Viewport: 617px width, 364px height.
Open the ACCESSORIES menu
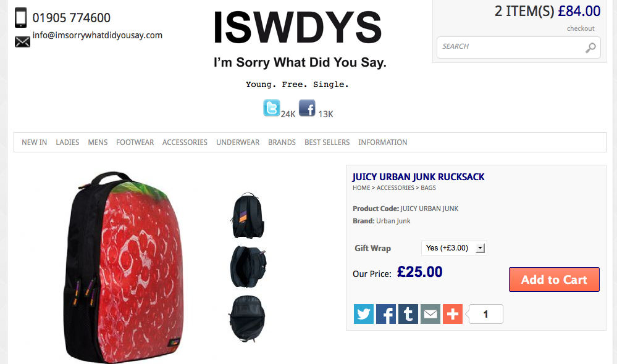pos(185,143)
